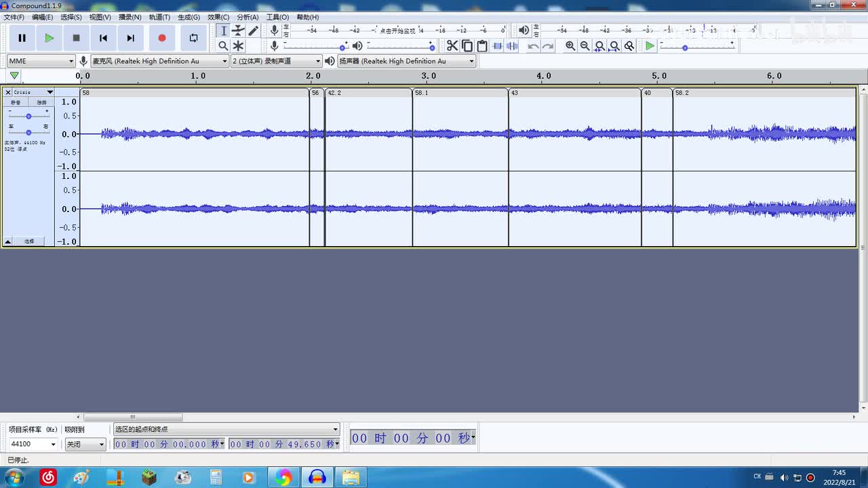
Task: Click the 选择 button on Crisis track
Action: click(29, 241)
